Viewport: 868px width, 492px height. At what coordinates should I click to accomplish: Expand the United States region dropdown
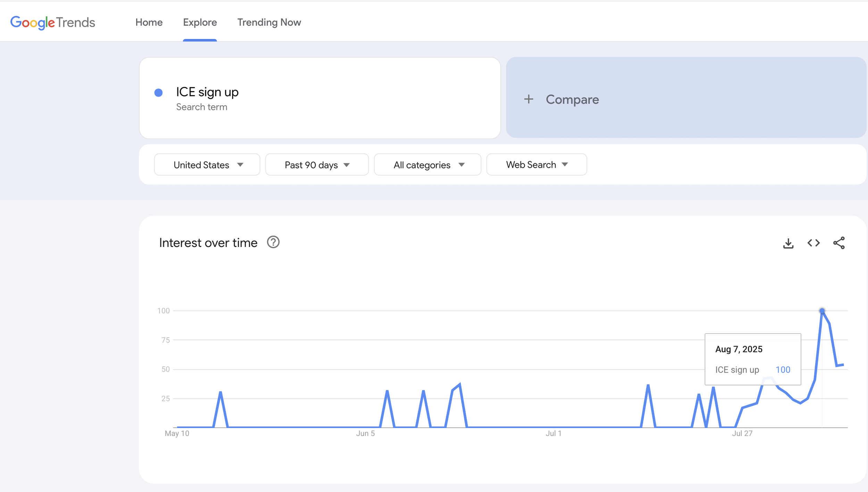point(207,165)
